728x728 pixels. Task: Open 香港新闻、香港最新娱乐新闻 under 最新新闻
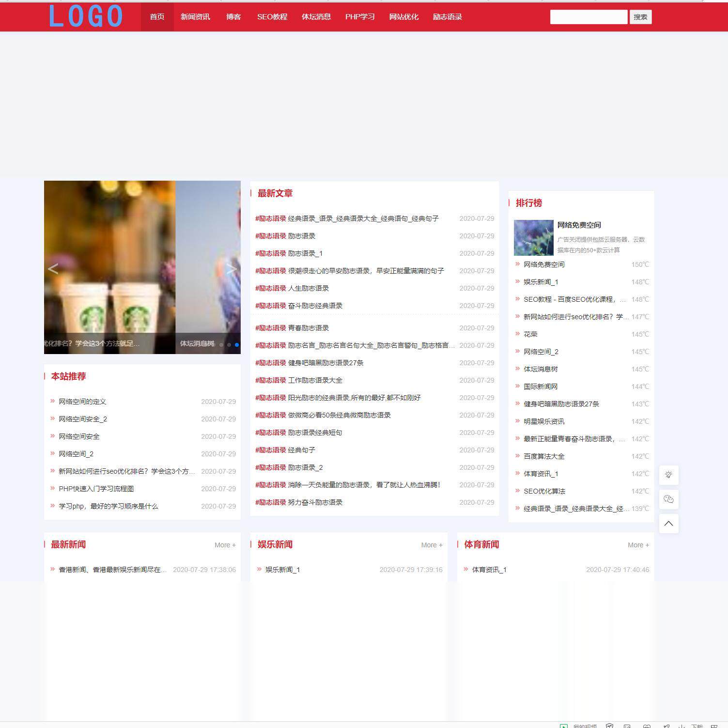(112, 570)
